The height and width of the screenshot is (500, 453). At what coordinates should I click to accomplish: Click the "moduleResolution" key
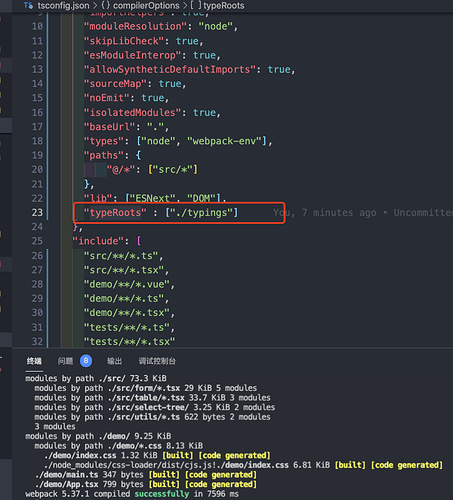pyautogui.click(x=135, y=26)
